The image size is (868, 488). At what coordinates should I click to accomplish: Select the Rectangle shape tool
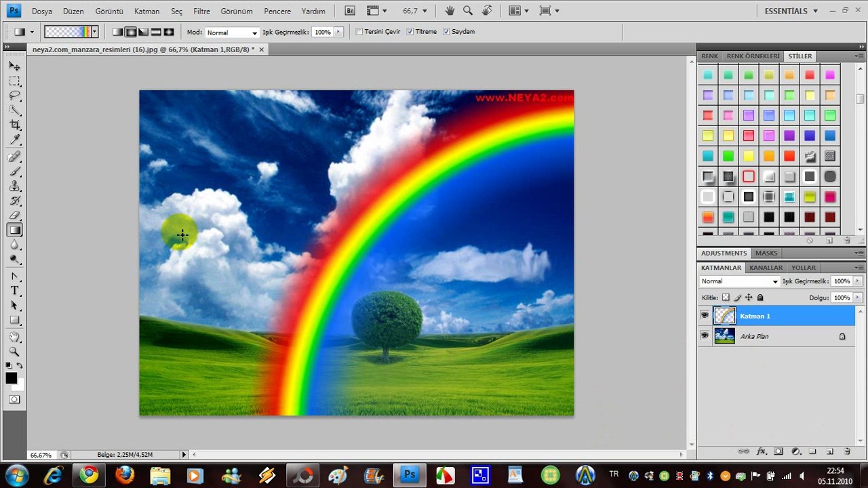pyautogui.click(x=14, y=321)
